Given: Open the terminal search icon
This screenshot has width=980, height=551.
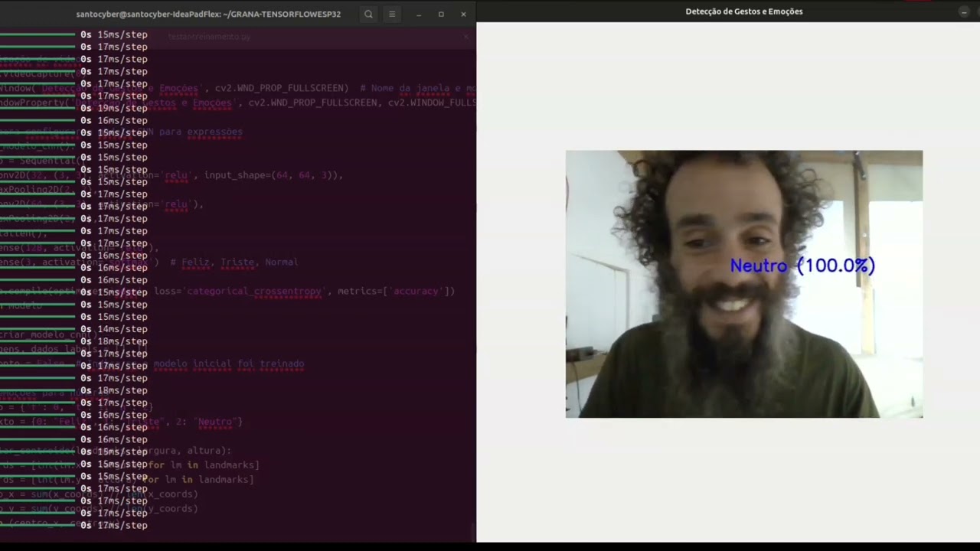Looking at the screenshot, I should tap(368, 14).
